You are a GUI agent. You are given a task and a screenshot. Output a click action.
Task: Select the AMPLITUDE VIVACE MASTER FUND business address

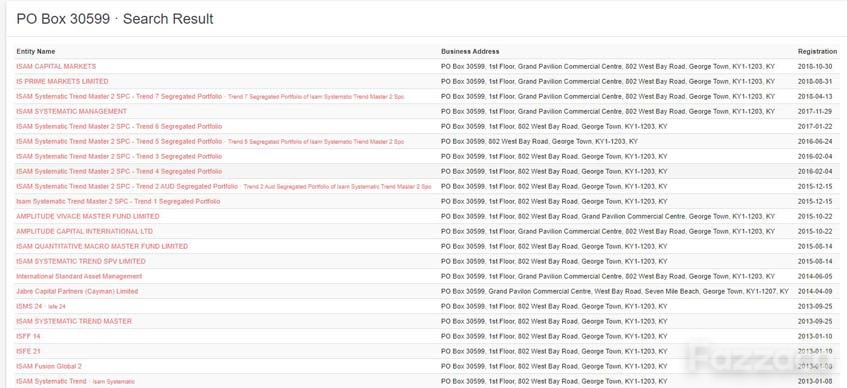click(x=608, y=216)
